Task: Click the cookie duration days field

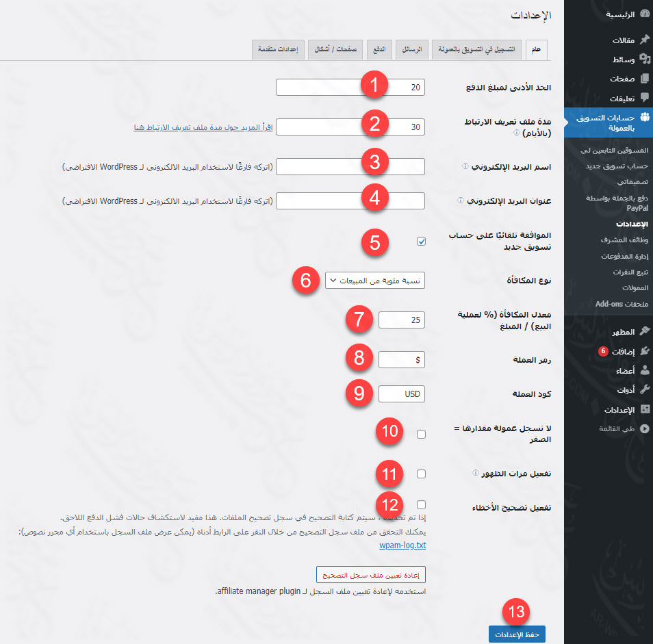Action: point(350,127)
